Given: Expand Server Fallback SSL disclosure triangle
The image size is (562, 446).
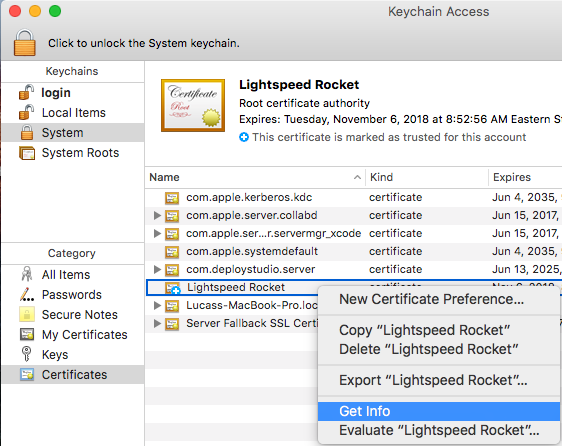Looking at the screenshot, I should 157,323.
